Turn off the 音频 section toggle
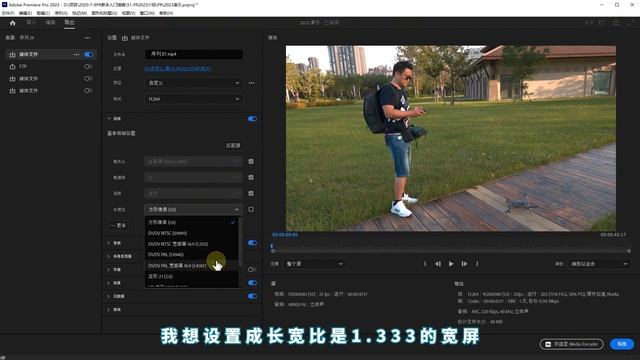This screenshot has height=360, width=640. [x=252, y=243]
